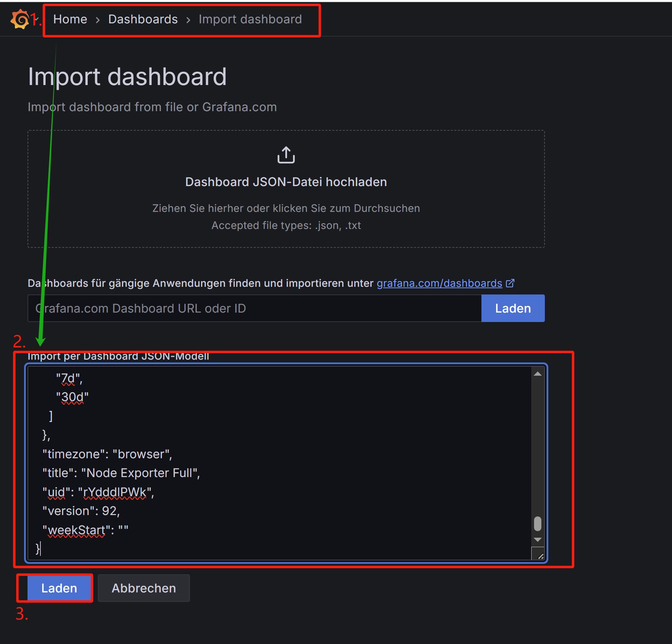The image size is (672, 644).
Task: Click the JSON editor scrollbar thumb
Action: coord(538,523)
